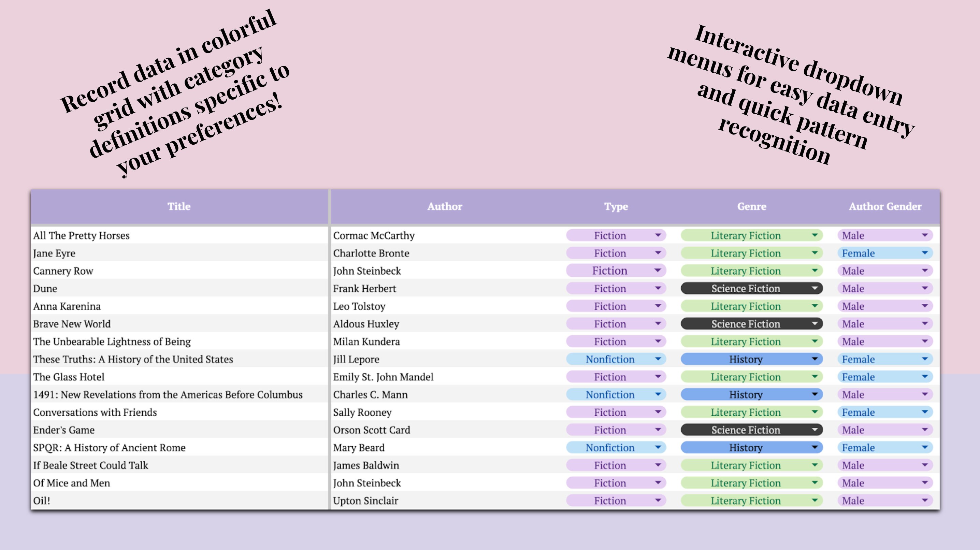Open Type dropdown for Oil!
This screenshot has height=550, width=980.
616,501
